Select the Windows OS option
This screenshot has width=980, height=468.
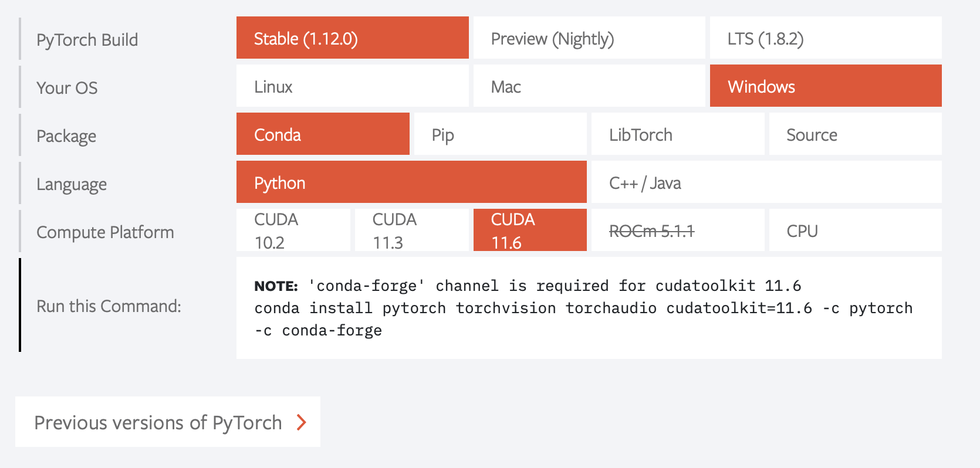[x=825, y=86]
